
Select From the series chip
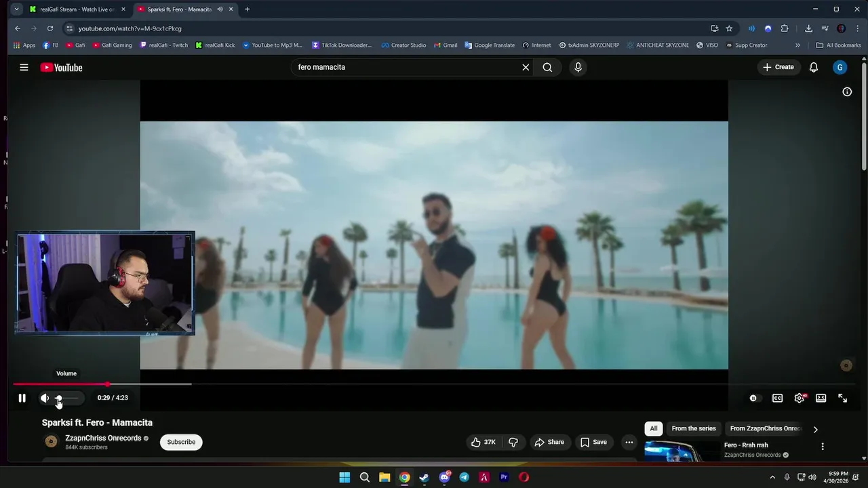694,428
